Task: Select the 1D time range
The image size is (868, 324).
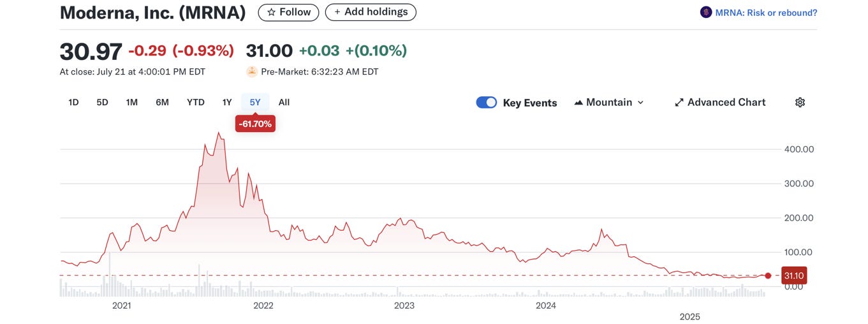Action: coord(73,102)
